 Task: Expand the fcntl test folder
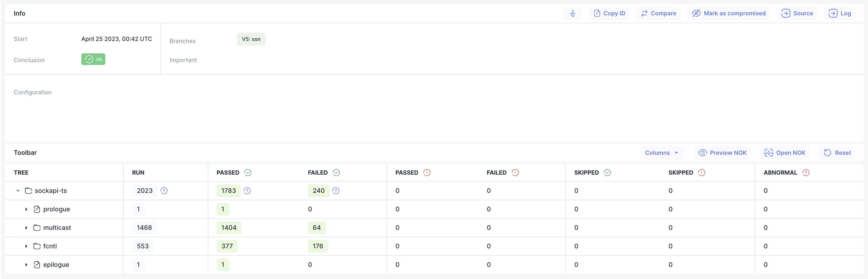click(26, 246)
